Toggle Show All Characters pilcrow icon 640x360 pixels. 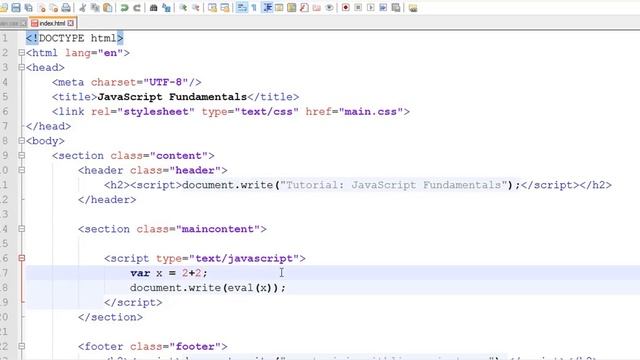(254, 7)
